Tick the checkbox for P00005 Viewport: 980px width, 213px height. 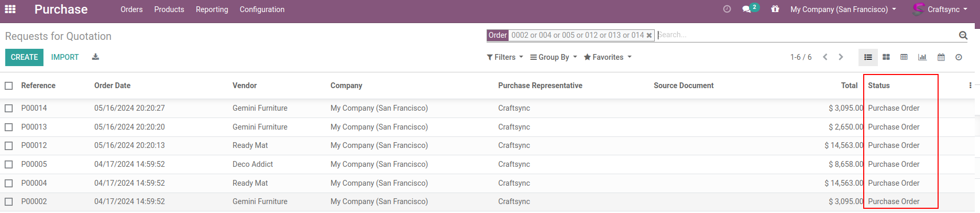tap(9, 164)
